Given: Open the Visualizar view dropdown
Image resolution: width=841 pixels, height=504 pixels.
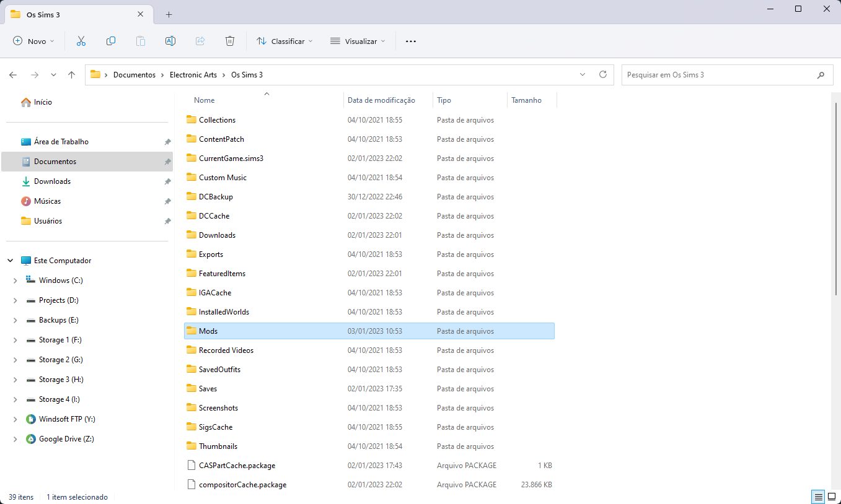Looking at the screenshot, I should [x=358, y=41].
